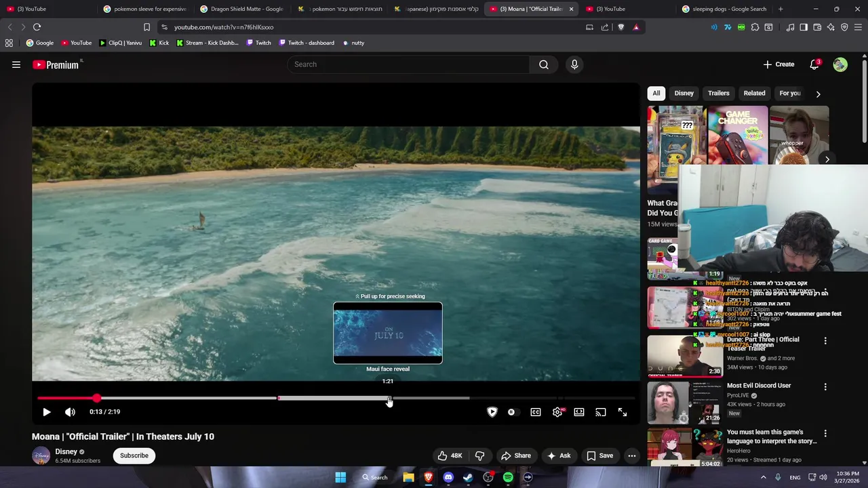Subscribe to the Disney channel
Image resolution: width=868 pixels, height=488 pixels.
[x=134, y=455]
